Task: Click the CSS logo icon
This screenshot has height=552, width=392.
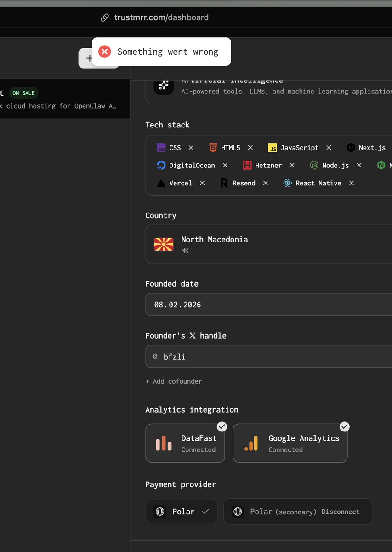Action: pos(161,148)
